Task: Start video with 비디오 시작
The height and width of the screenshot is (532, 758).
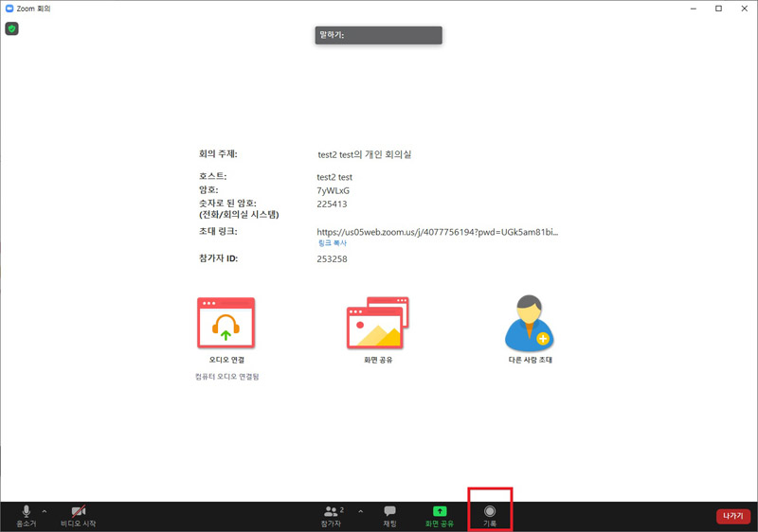Action: click(x=78, y=516)
